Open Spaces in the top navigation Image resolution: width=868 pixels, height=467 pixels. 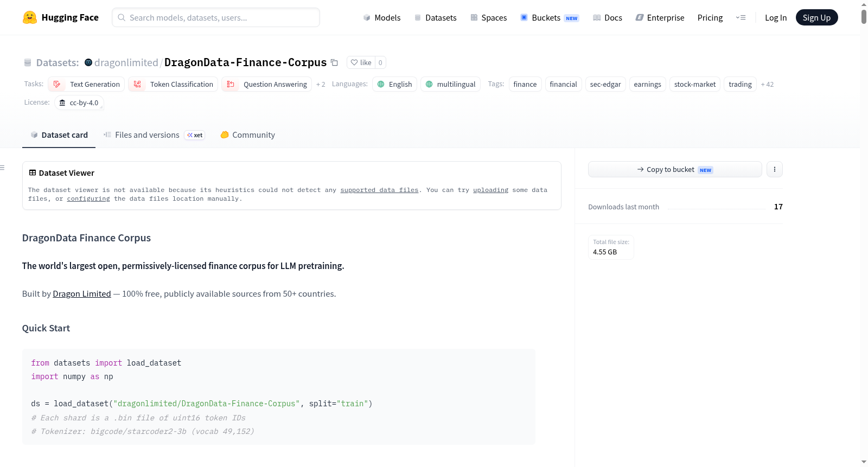488,17
